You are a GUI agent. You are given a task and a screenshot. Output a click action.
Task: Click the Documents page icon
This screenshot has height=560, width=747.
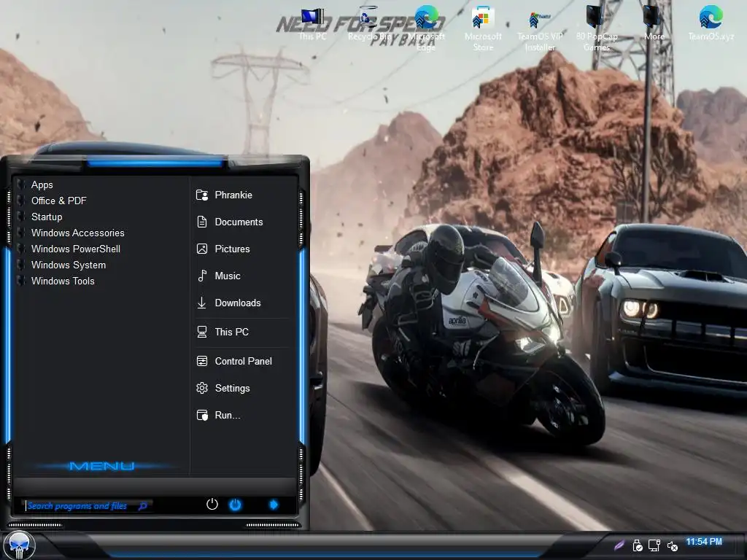pos(202,222)
